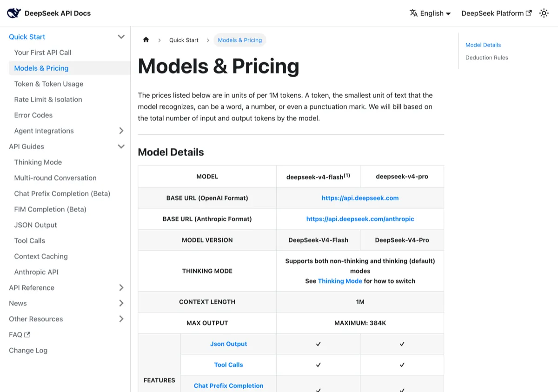This screenshot has width=558, height=392.
Task: Open the FAQ external link
Action: (20, 335)
